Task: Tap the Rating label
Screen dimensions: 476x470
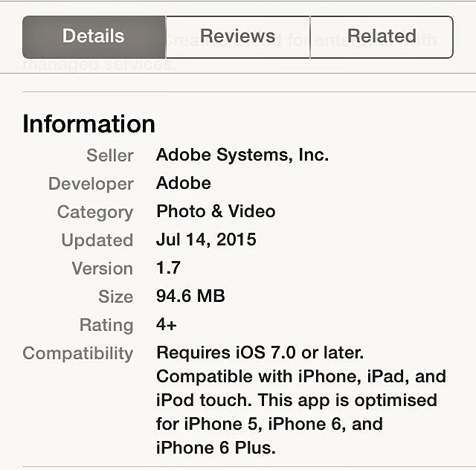Action: pyautogui.click(x=106, y=325)
